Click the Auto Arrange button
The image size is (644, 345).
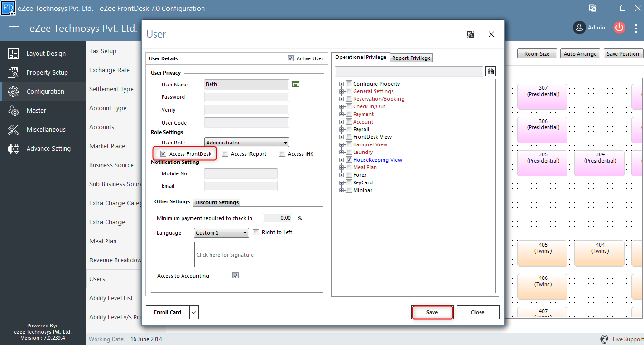tap(580, 54)
